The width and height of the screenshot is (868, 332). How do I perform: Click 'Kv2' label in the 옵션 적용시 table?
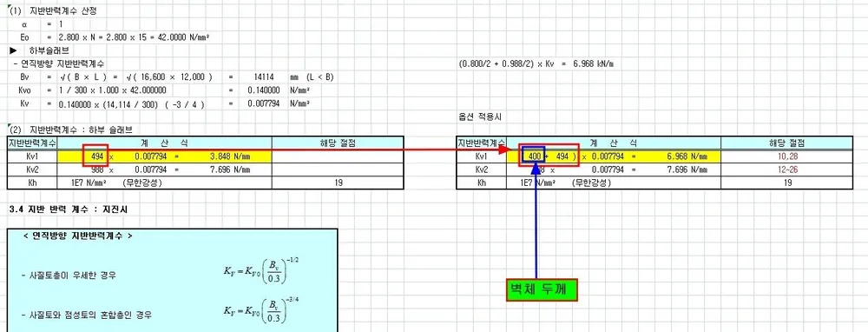(x=482, y=169)
